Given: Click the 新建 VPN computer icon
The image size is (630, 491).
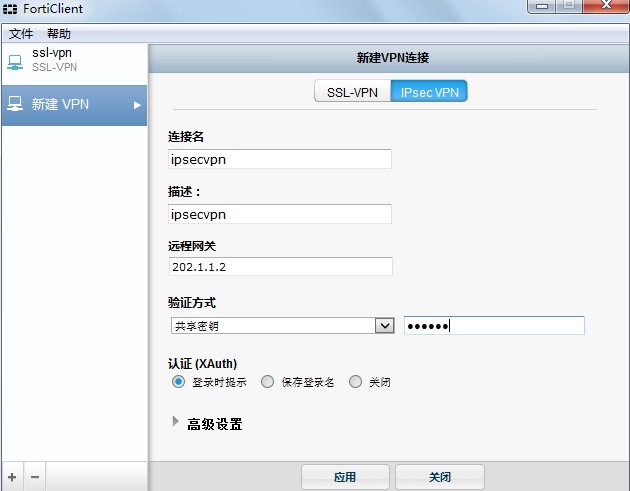Looking at the screenshot, I should click(15, 104).
